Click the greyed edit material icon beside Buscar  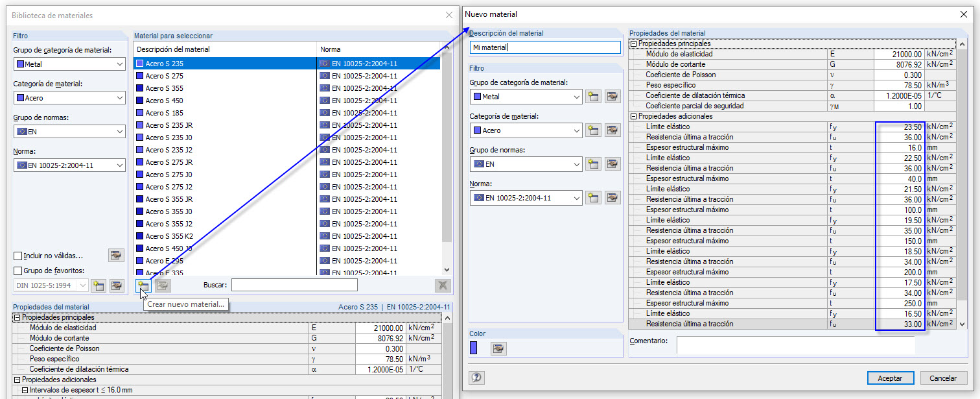pos(163,285)
